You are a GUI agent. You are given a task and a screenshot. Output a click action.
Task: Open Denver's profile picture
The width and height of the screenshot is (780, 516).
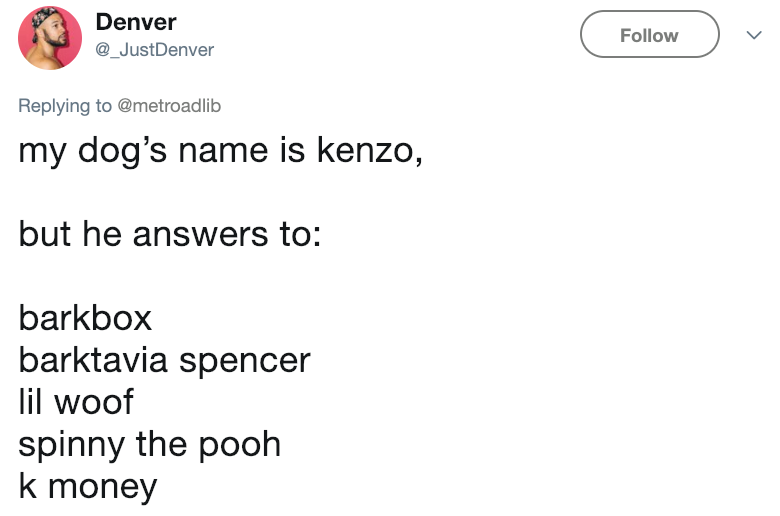coord(50,38)
